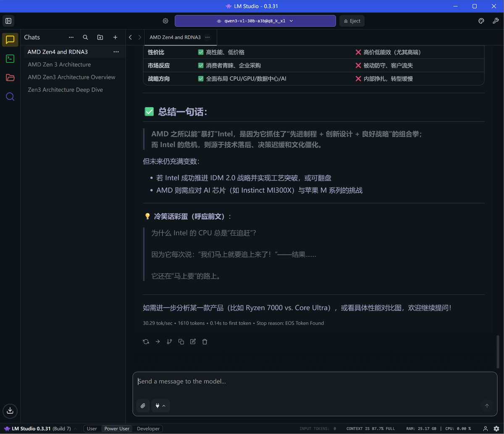Open the Developer terminal icon in sidebar

[10, 59]
